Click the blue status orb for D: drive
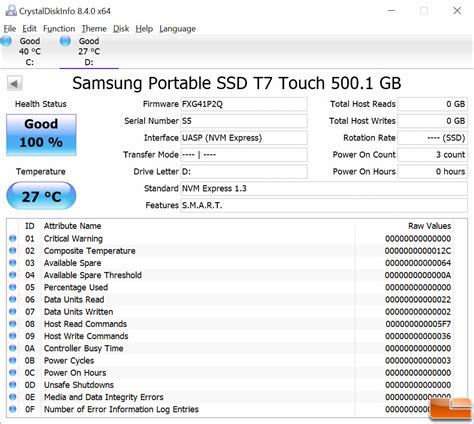The image size is (474, 424). click(65, 41)
